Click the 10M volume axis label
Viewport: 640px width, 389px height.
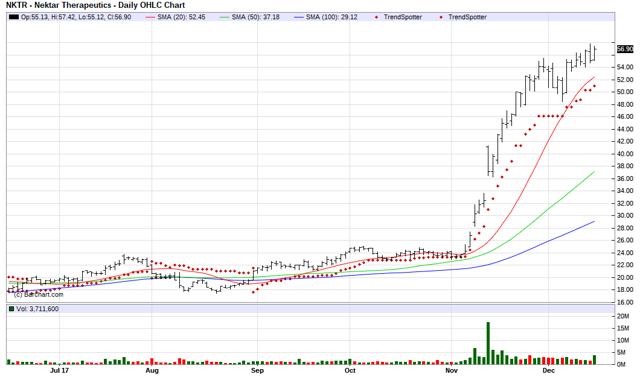(623, 340)
